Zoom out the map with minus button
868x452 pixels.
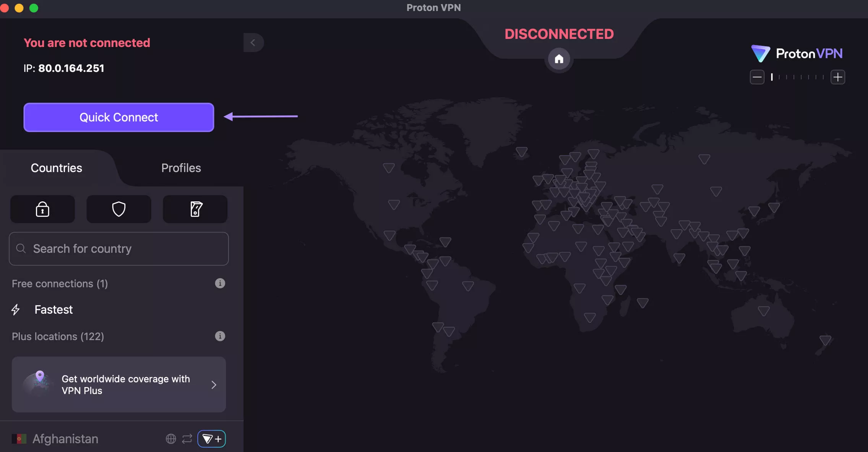(757, 77)
